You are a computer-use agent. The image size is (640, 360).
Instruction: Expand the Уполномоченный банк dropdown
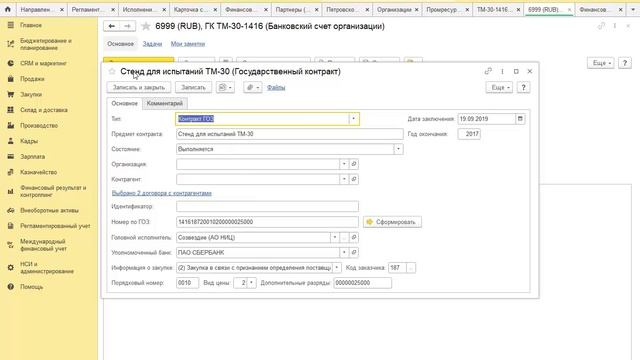tap(344, 253)
